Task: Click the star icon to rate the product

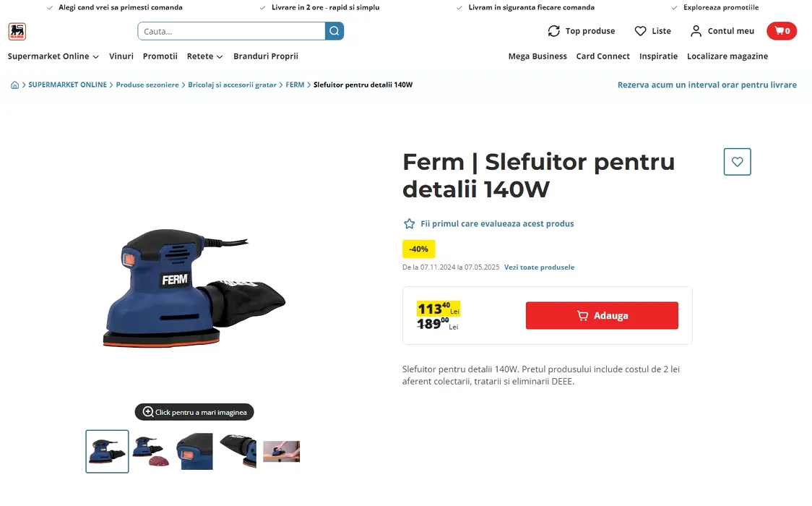Action: (409, 224)
